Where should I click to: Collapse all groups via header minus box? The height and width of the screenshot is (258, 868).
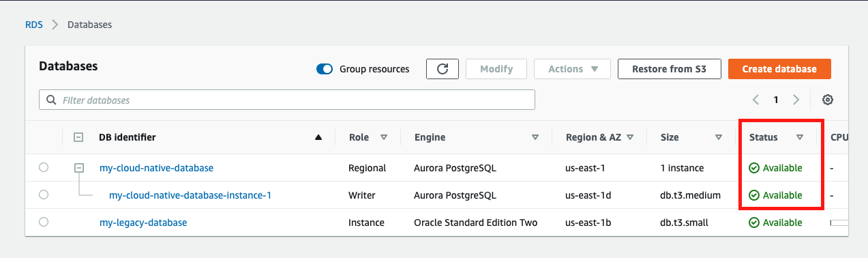(x=78, y=137)
